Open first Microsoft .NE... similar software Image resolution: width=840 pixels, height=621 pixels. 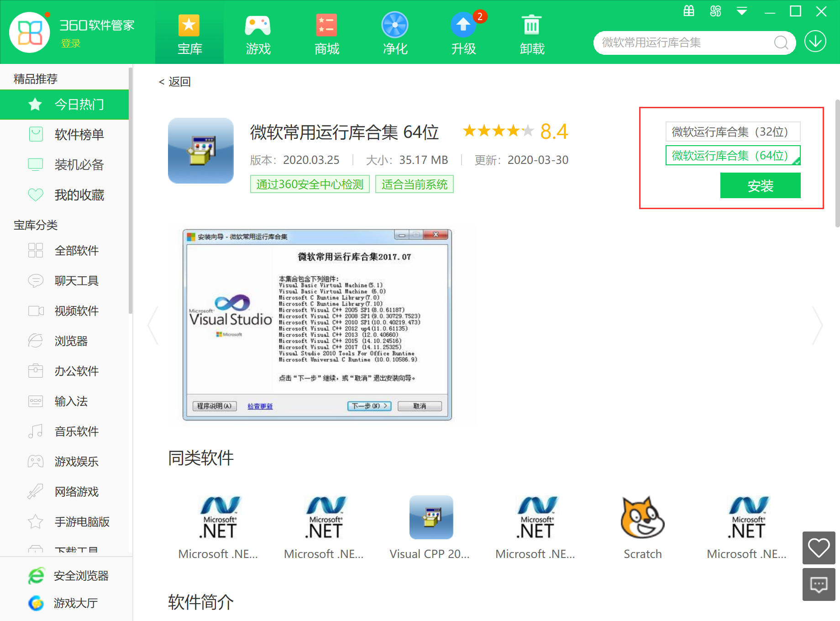point(219,528)
